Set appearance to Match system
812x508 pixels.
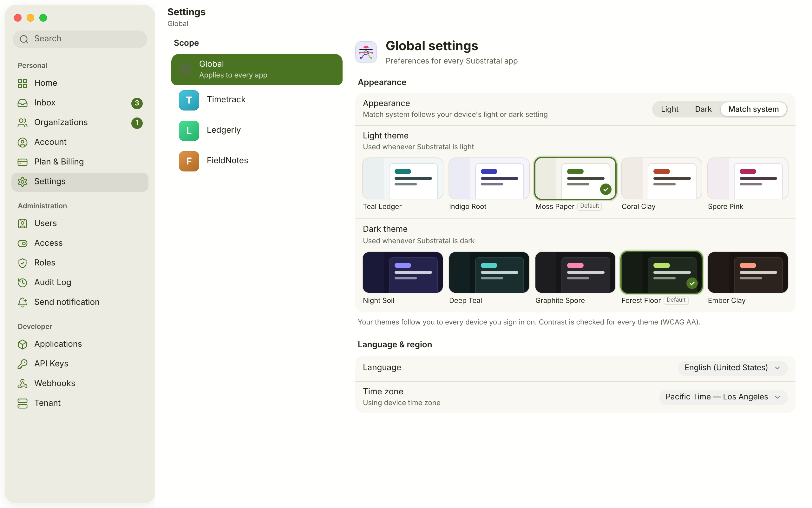753,109
